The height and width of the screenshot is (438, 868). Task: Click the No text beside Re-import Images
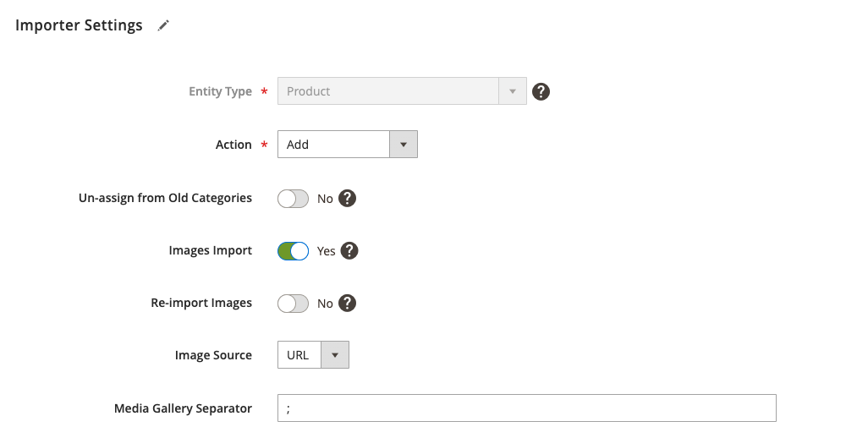point(325,304)
